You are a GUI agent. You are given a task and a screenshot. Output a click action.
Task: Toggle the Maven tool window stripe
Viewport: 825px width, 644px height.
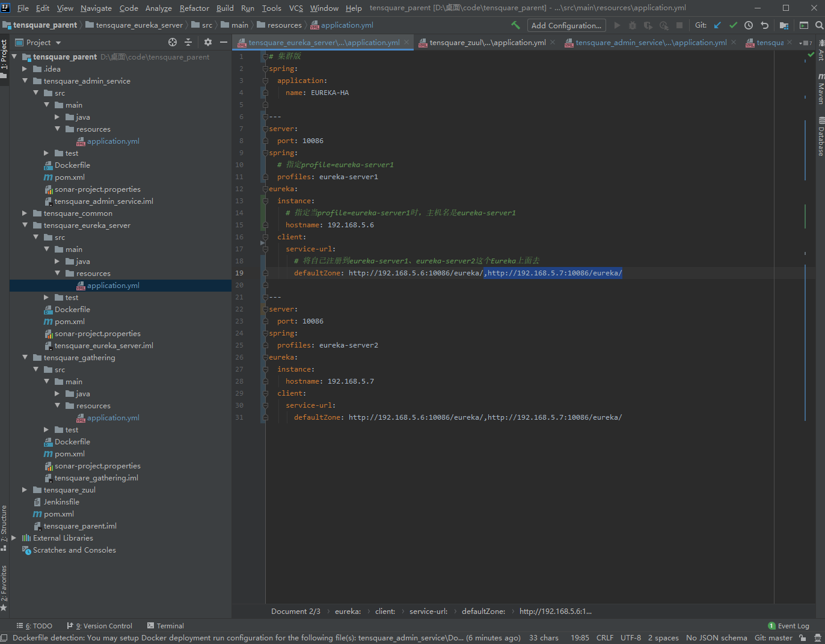coord(820,89)
